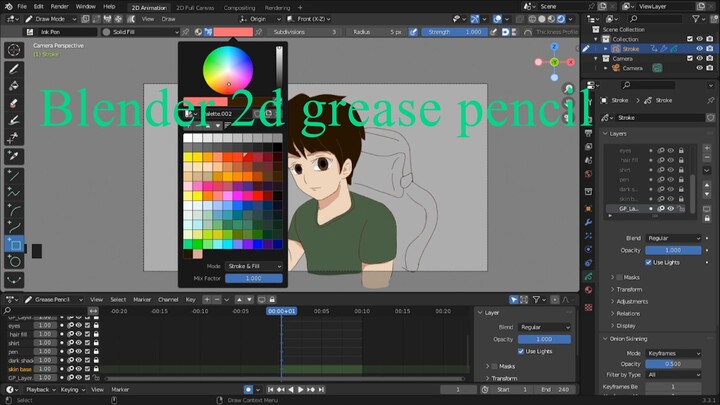This screenshot has height=405, width=720.
Task: Hide the Stroke object in outliner
Action: (700, 49)
